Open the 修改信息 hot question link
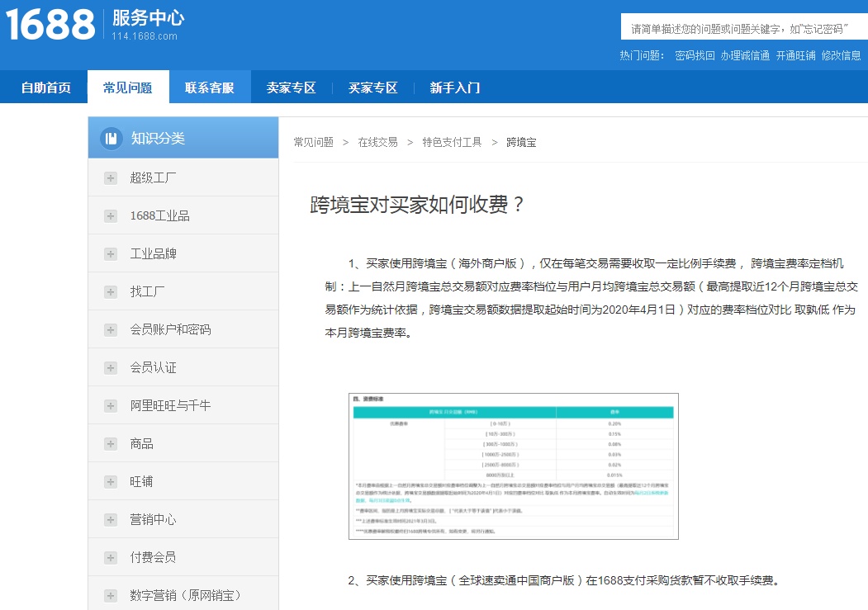The width and height of the screenshot is (868, 610). point(841,55)
